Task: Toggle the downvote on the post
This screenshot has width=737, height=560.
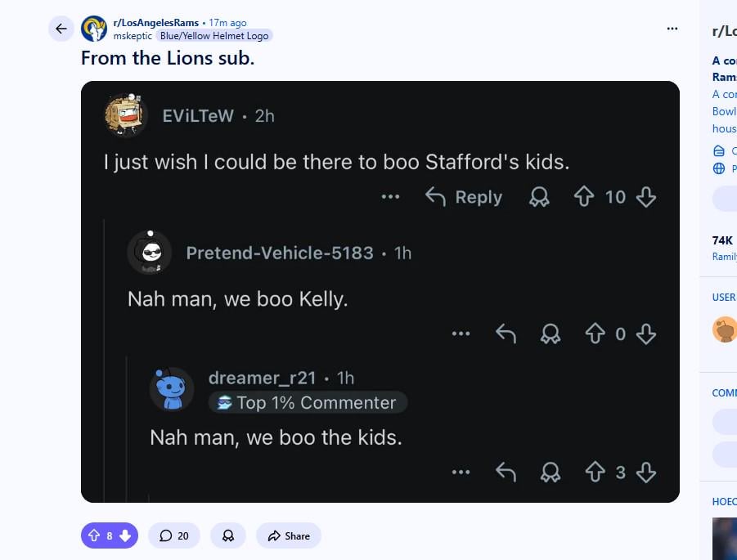Action: click(x=124, y=535)
